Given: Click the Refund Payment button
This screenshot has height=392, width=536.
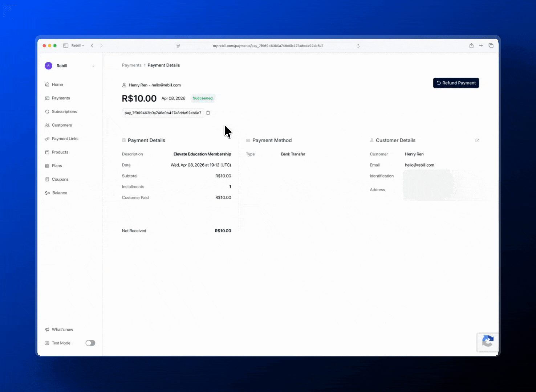Looking at the screenshot, I should pyautogui.click(x=456, y=83).
